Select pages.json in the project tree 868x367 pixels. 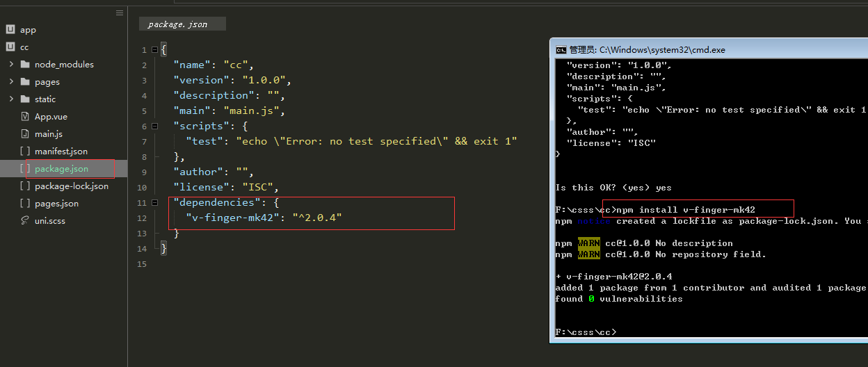coord(56,204)
